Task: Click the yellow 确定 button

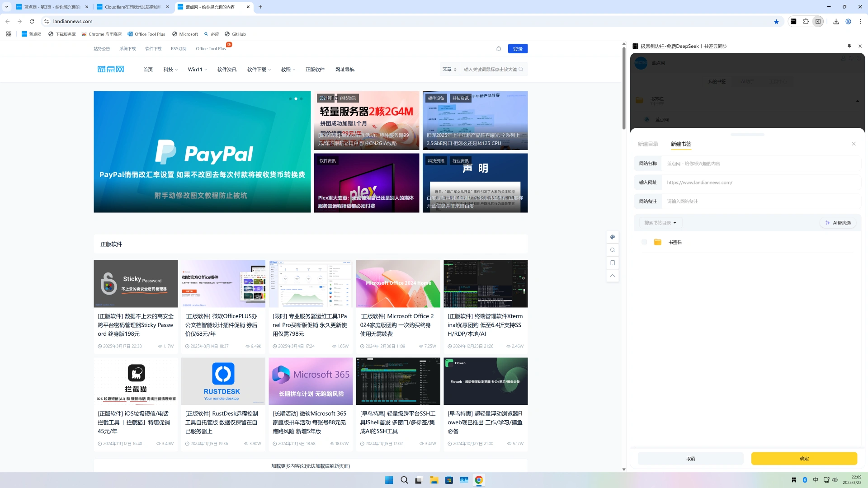Action: [x=804, y=459]
